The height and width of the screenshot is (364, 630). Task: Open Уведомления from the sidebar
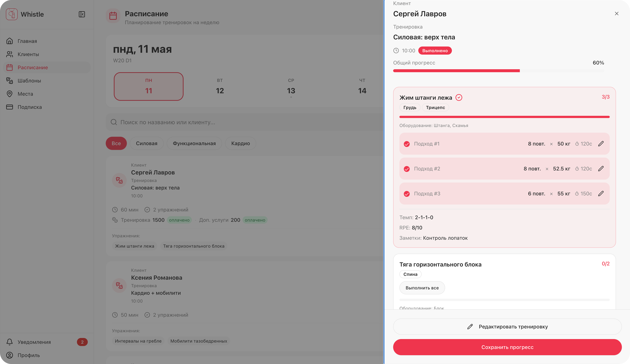click(x=47, y=342)
